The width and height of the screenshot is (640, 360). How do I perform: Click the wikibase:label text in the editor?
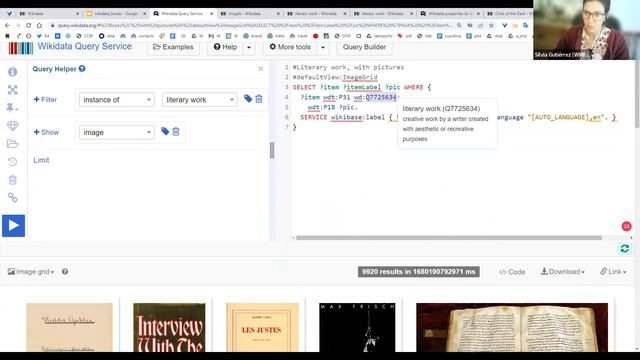coord(358,117)
